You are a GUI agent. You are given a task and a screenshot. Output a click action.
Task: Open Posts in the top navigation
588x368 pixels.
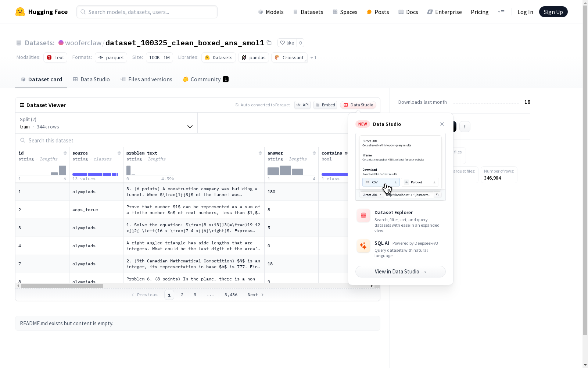click(378, 12)
